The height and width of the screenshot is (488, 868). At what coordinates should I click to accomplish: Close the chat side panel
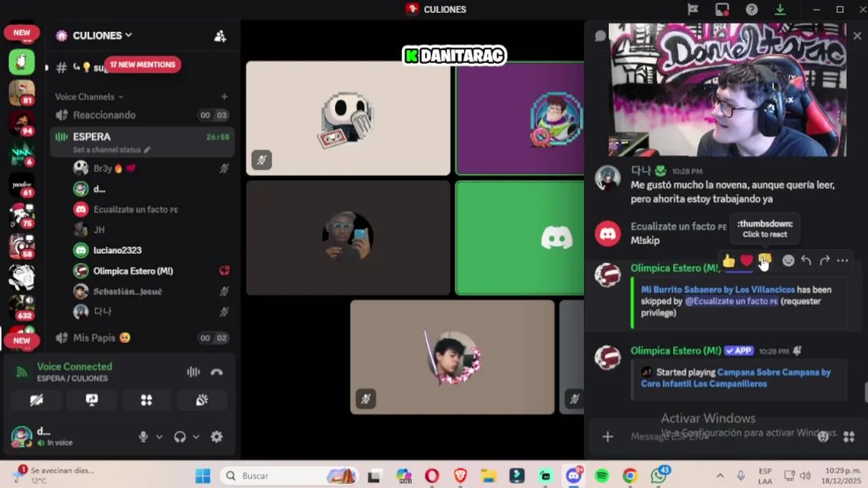[x=857, y=36]
